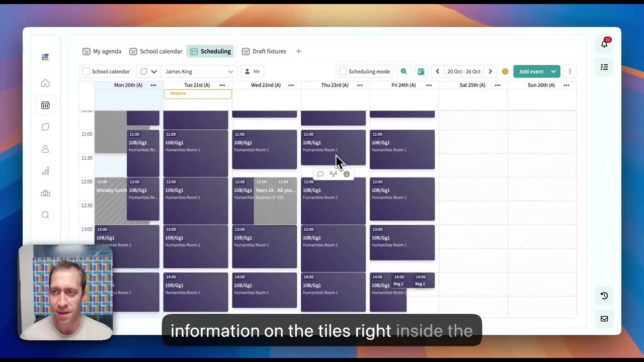Go to the previous week

pyautogui.click(x=437, y=71)
